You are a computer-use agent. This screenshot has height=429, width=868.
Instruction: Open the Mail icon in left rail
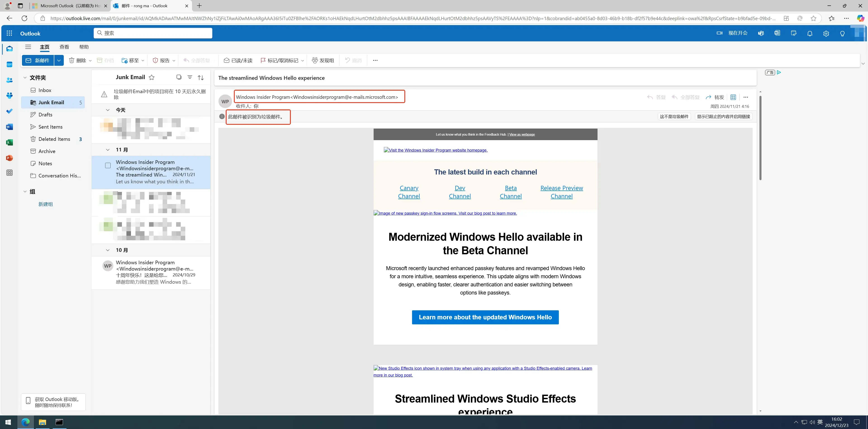(x=9, y=49)
